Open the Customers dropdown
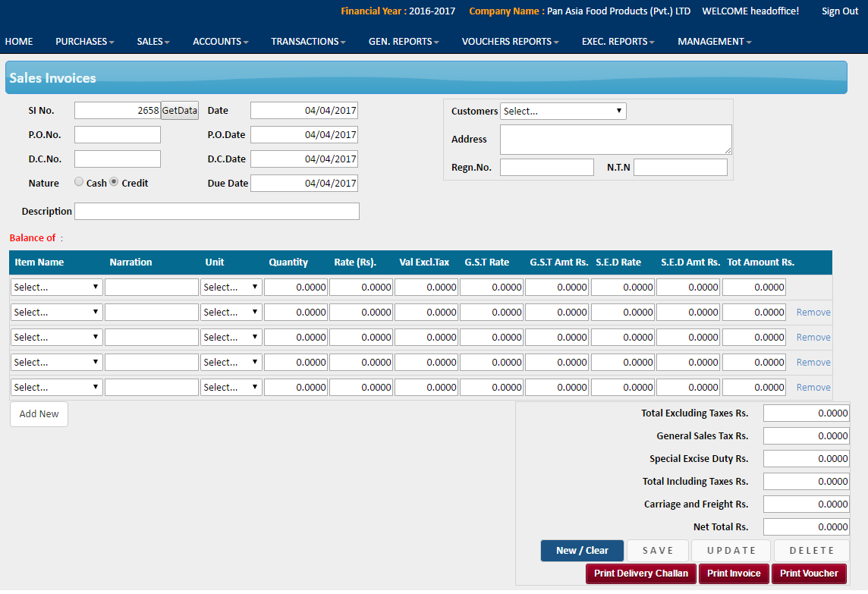 pyautogui.click(x=563, y=112)
